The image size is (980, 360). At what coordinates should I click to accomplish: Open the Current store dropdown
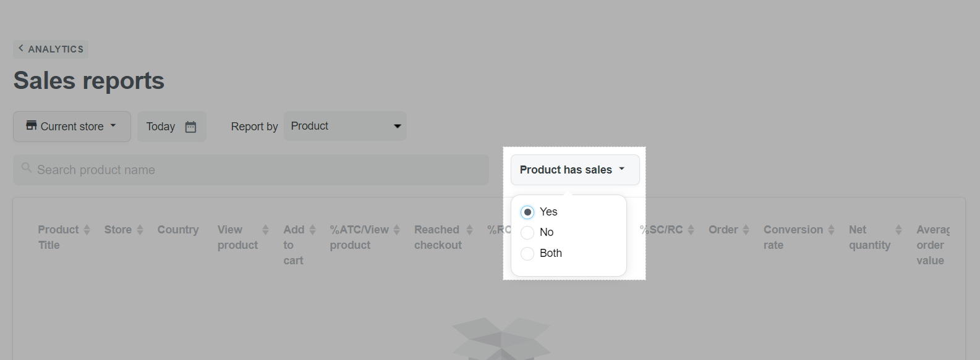coord(72,127)
